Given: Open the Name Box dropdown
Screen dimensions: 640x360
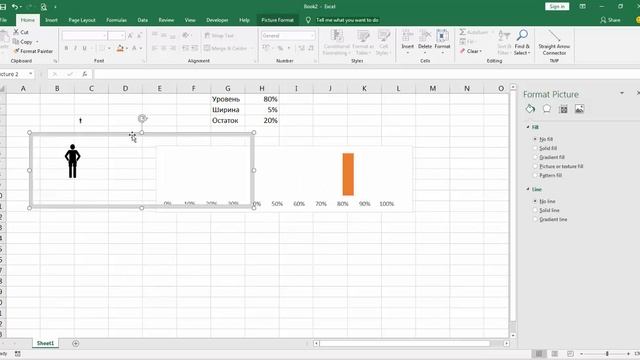Looking at the screenshot, I should 31,74.
